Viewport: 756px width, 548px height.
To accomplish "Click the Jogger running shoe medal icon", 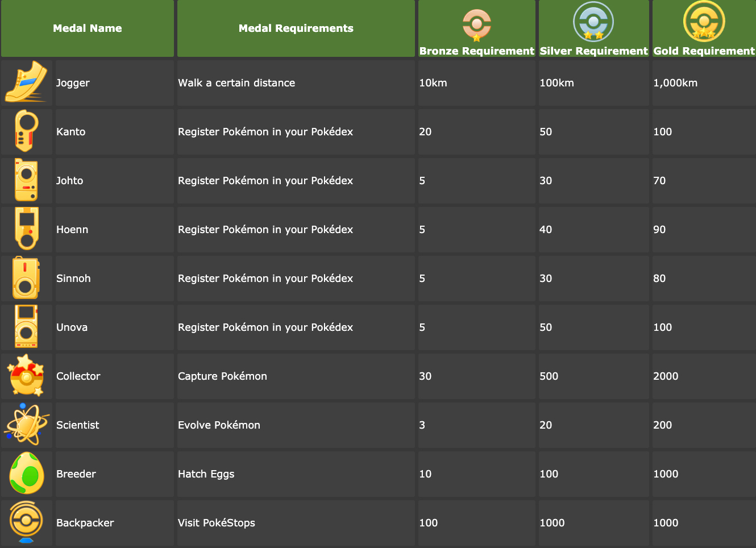I will (26, 82).
